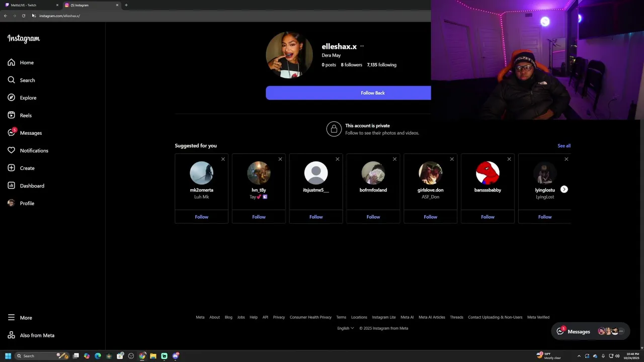Open the Windows Start menu

pos(8,356)
